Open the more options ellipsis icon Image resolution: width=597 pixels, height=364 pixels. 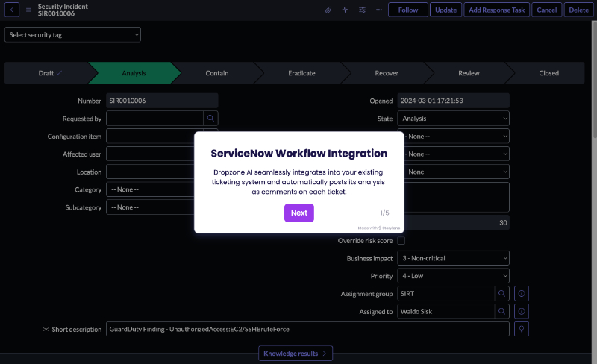(x=379, y=10)
